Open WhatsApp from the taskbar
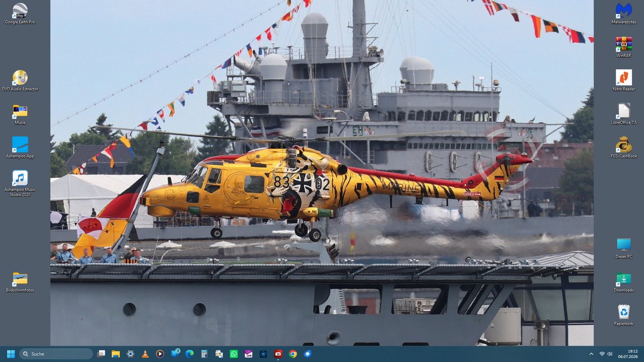644x362 pixels. coord(233,354)
